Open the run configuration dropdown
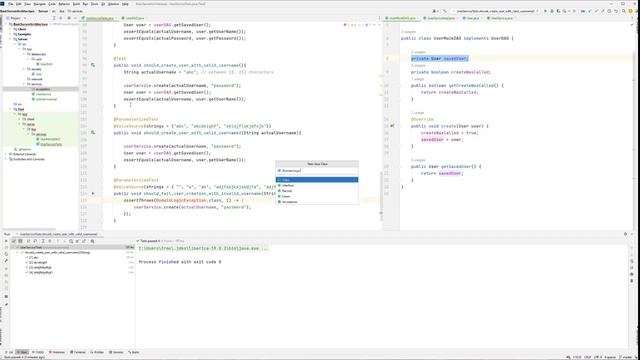 tap(496, 11)
